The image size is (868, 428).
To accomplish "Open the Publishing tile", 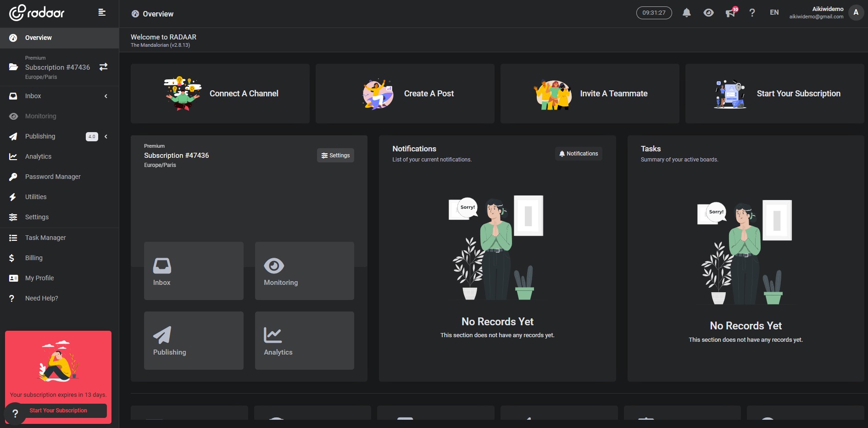I will coord(194,341).
